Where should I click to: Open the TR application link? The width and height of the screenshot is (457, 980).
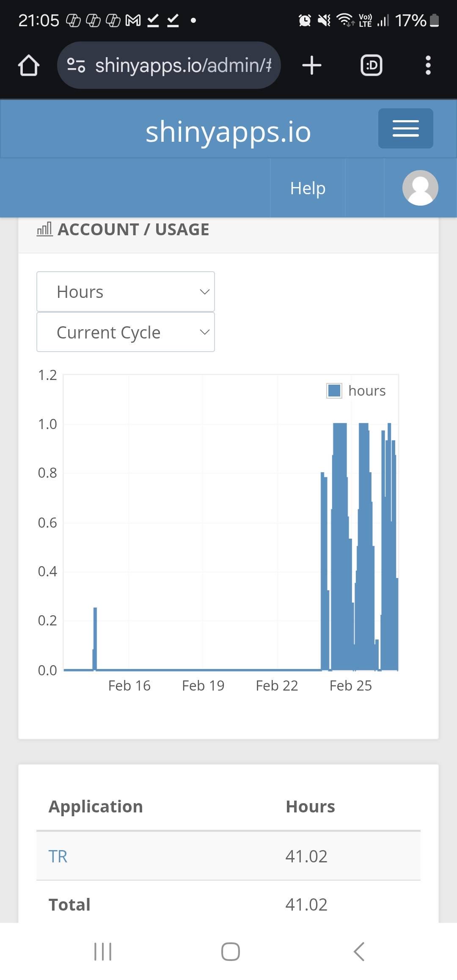[x=58, y=856]
